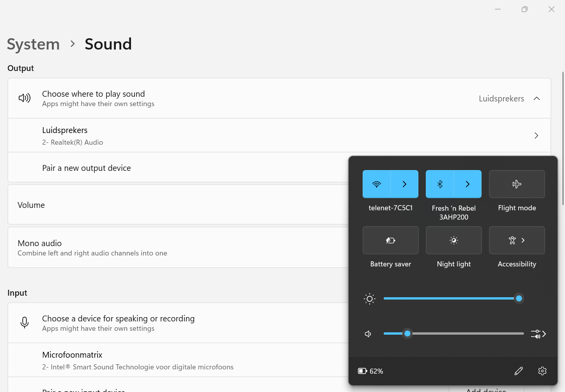Open Luidsprekers speaker properties
This screenshot has height=392, width=565.
536,135
